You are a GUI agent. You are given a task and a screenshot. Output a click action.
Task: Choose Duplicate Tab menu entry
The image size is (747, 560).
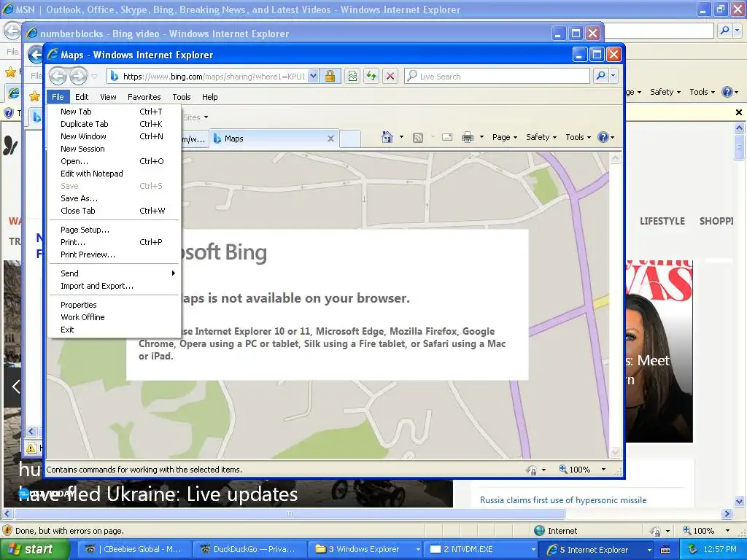pos(114,124)
